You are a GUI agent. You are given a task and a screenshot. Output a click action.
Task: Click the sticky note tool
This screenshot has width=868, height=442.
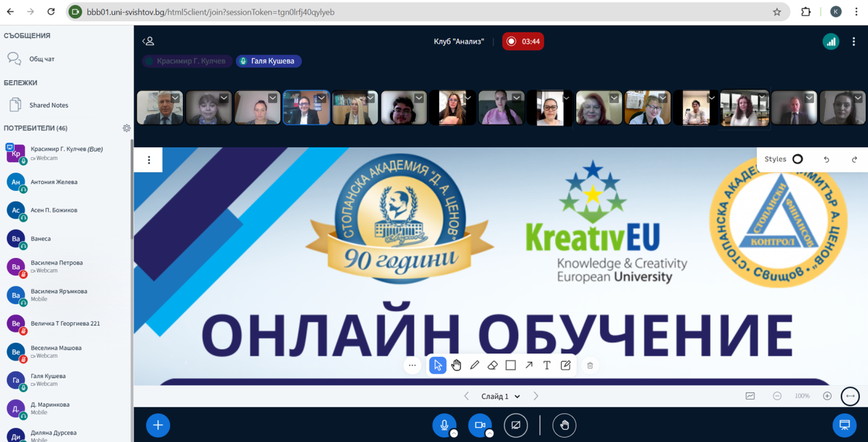[565, 365]
